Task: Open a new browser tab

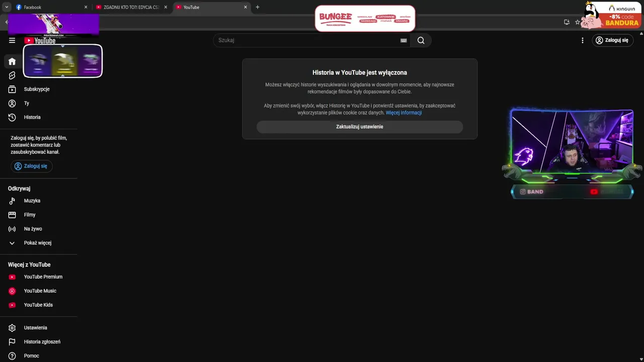Action: tap(258, 7)
